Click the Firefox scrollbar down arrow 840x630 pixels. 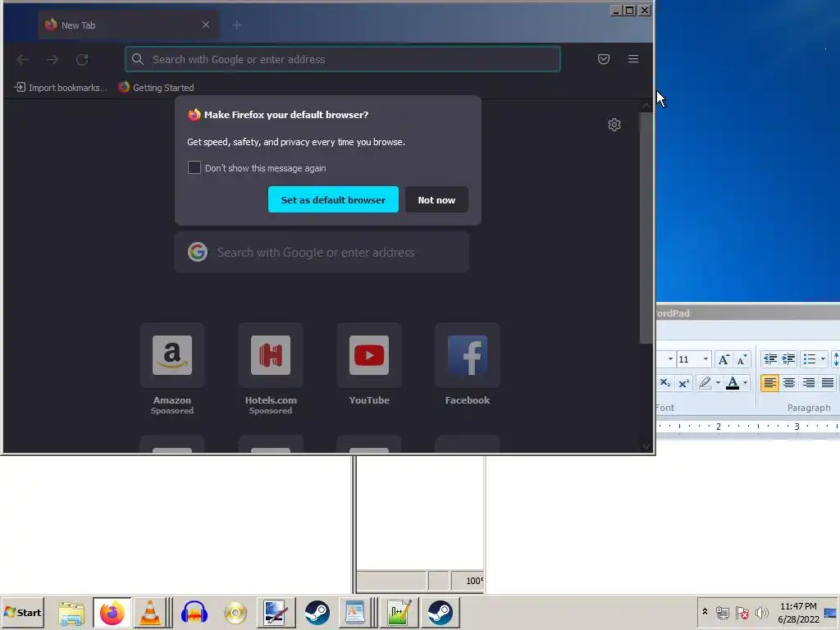[x=646, y=447]
